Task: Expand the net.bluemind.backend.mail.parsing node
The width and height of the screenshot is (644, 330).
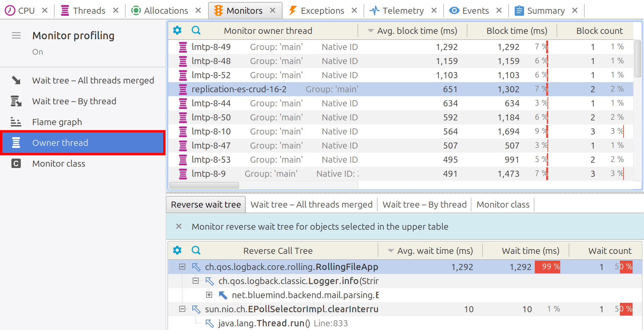Action: coord(209,295)
